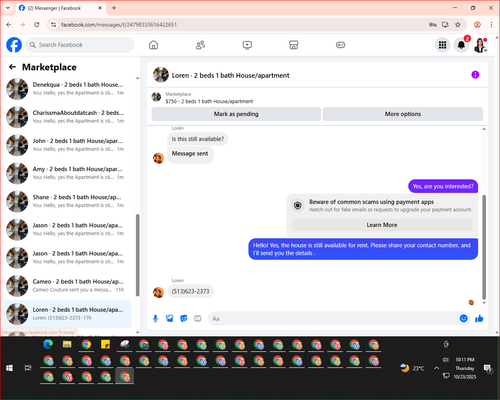The height and width of the screenshot is (400, 500).
Task: Expand the Chrome tab search dropdown
Action: [8, 8]
